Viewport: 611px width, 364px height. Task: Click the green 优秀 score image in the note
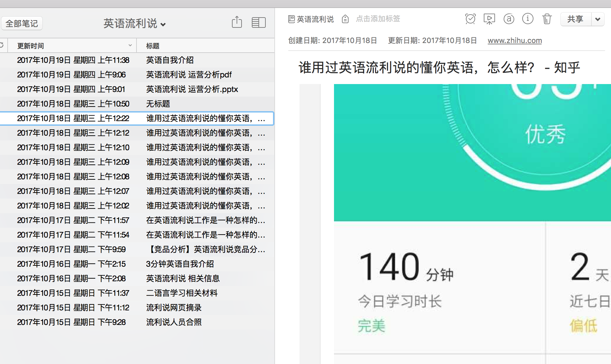click(472, 153)
